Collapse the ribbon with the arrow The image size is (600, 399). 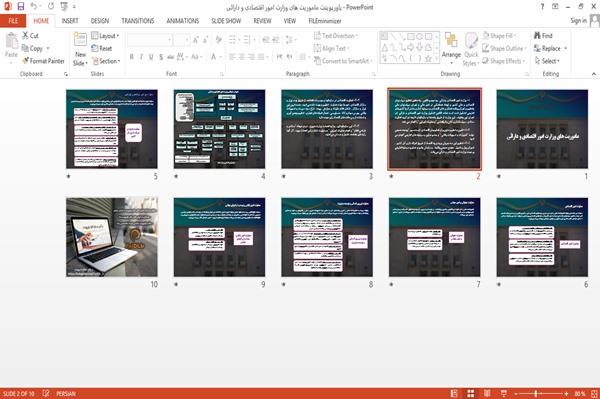pyautogui.click(x=593, y=74)
